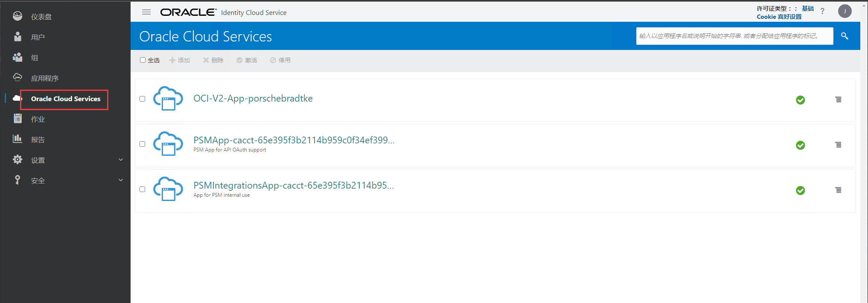Open 作业 in the sidebar

pyautogui.click(x=38, y=119)
